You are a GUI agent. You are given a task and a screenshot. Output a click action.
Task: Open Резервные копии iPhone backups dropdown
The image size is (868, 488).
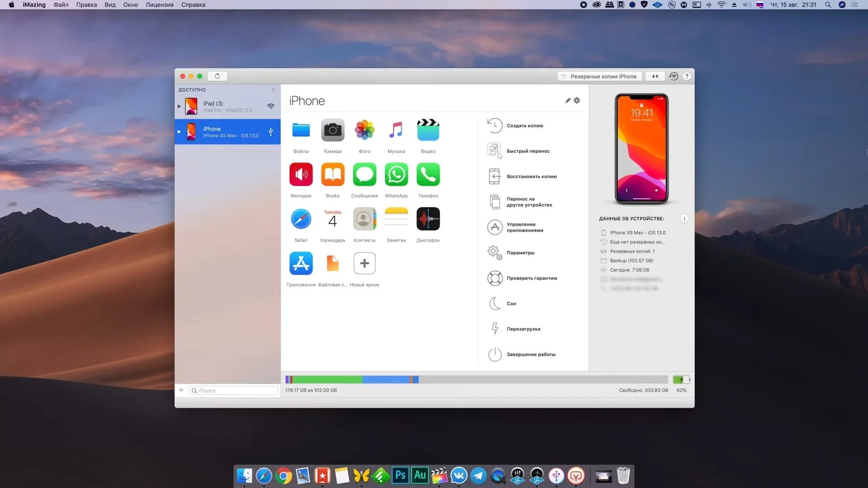pos(599,76)
